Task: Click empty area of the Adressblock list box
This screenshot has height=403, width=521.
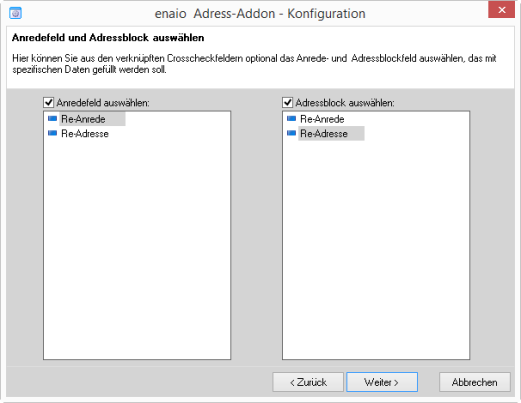Action: click(376, 250)
